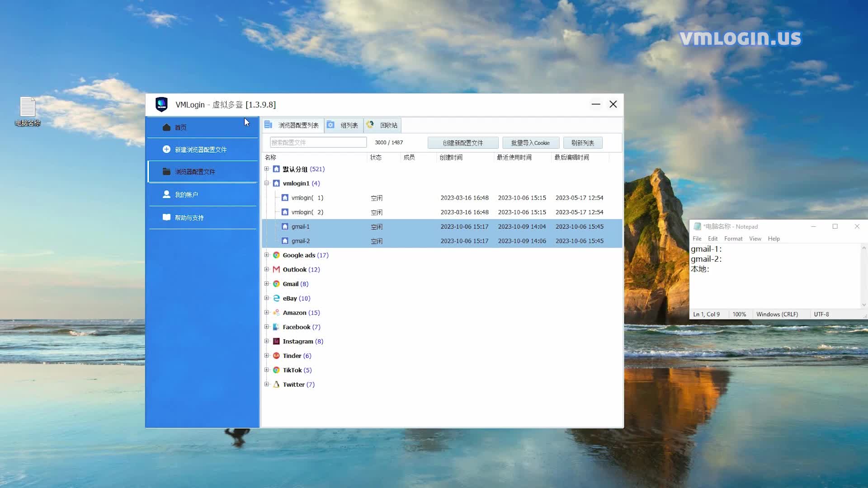This screenshot has width=868, height=488.
Task: Click the 刷新列表 button
Action: 583,143
